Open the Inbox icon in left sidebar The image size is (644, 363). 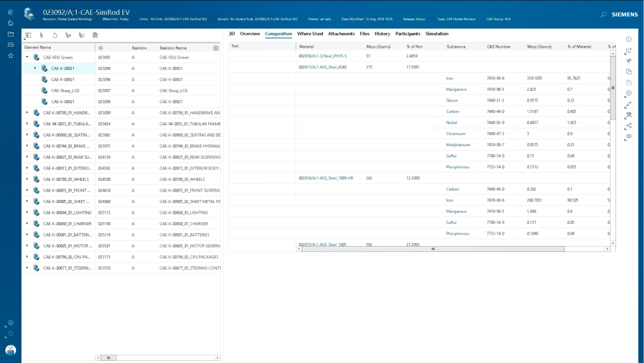[11, 45]
